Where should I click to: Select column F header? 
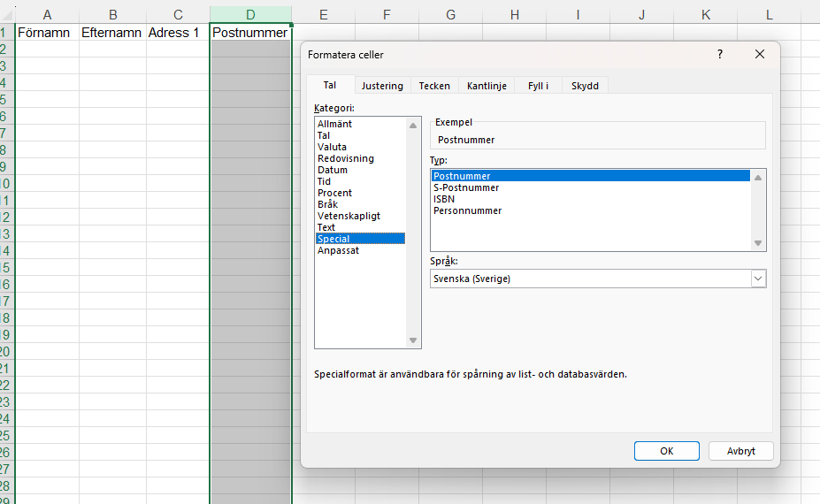tap(387, 15)
